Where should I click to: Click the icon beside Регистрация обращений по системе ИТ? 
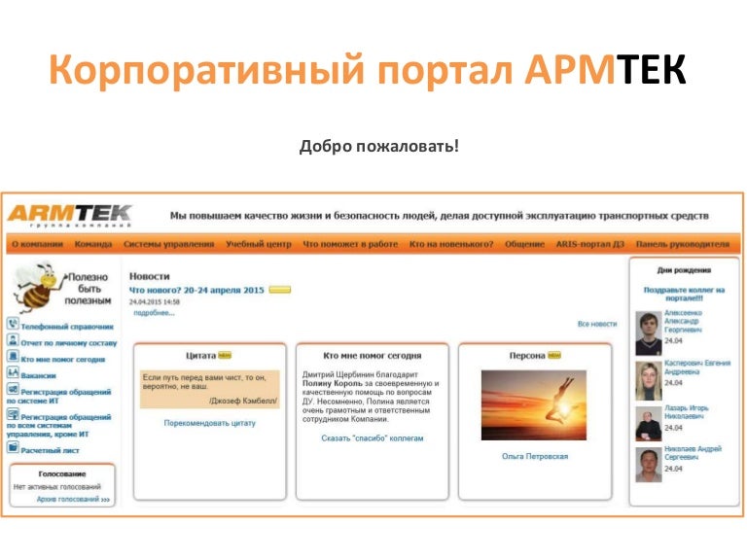(13, 391)
